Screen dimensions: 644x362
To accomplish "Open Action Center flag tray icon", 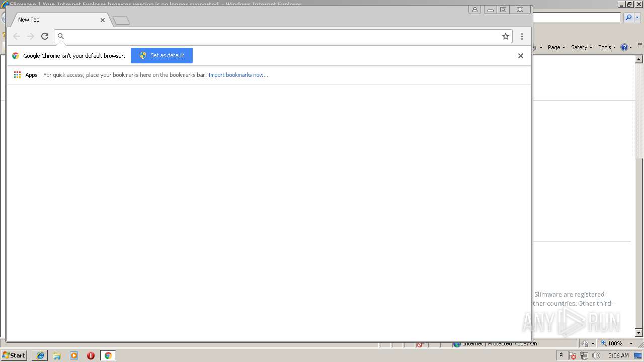I will click(572, 355).
